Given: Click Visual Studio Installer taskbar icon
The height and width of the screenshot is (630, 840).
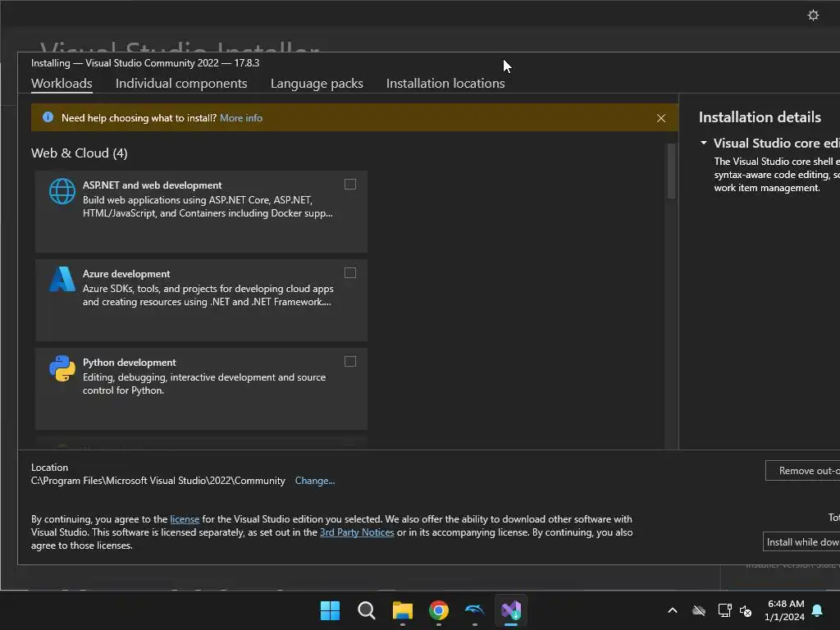Looking at the screenshot, I should click(511, 610).
